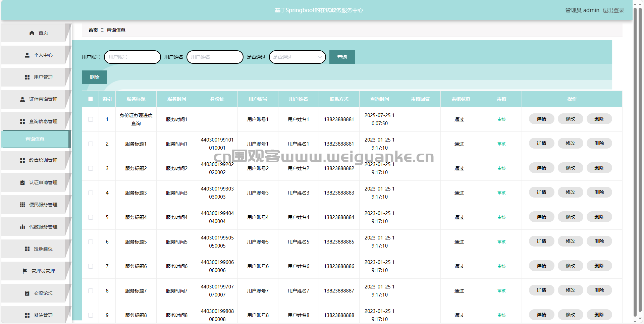Select the 查询信息 submenu item
This screenshot has height=324, width=644.
35,139
